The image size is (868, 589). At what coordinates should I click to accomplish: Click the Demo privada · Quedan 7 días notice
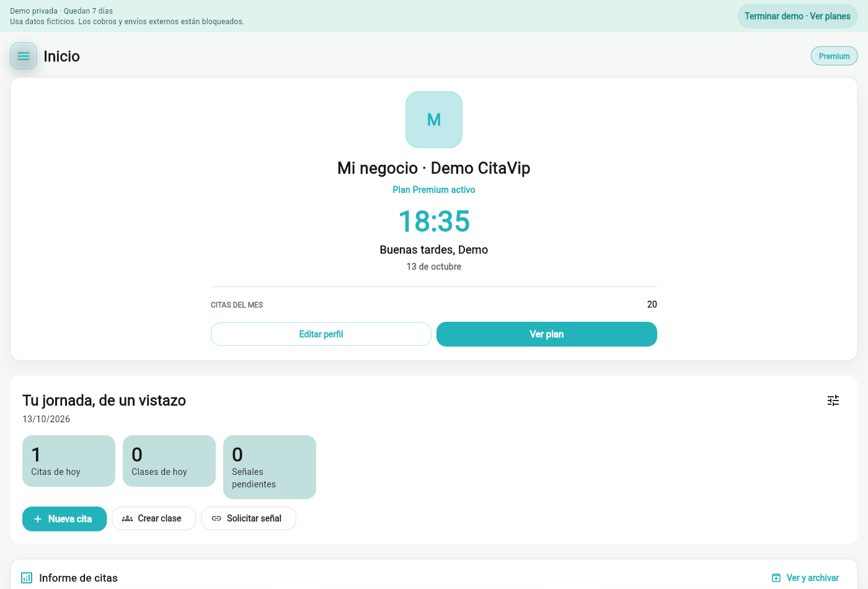pos(61,11)
